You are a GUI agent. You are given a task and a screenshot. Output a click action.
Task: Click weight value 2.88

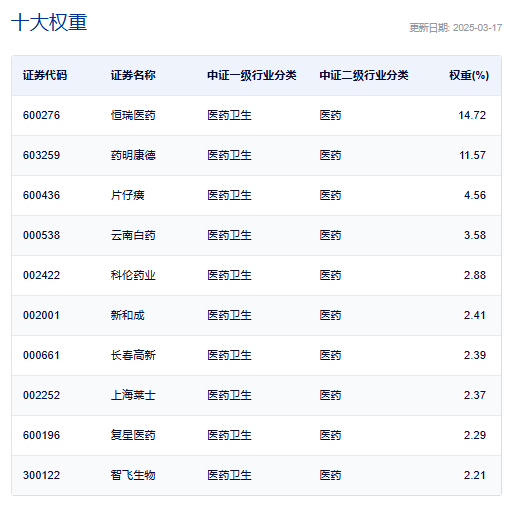475,275
